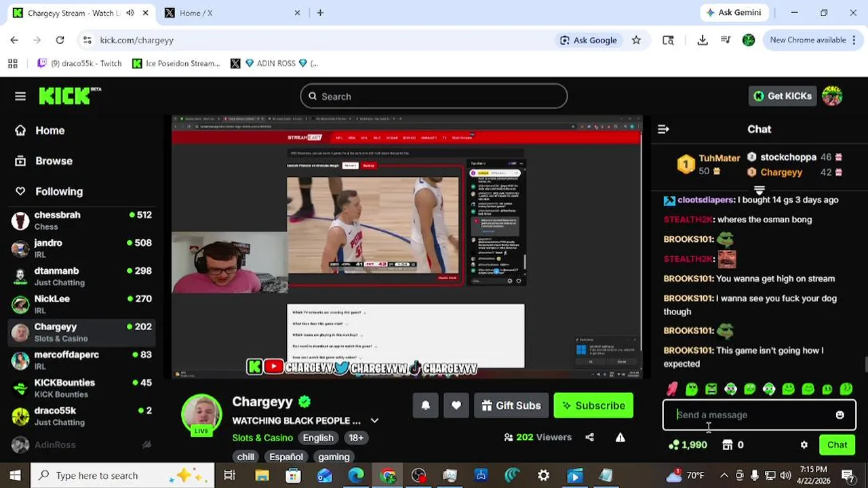868x488 pixels.
Task: Insert the angry square-face green emote
Action: [x=711, y=389]
